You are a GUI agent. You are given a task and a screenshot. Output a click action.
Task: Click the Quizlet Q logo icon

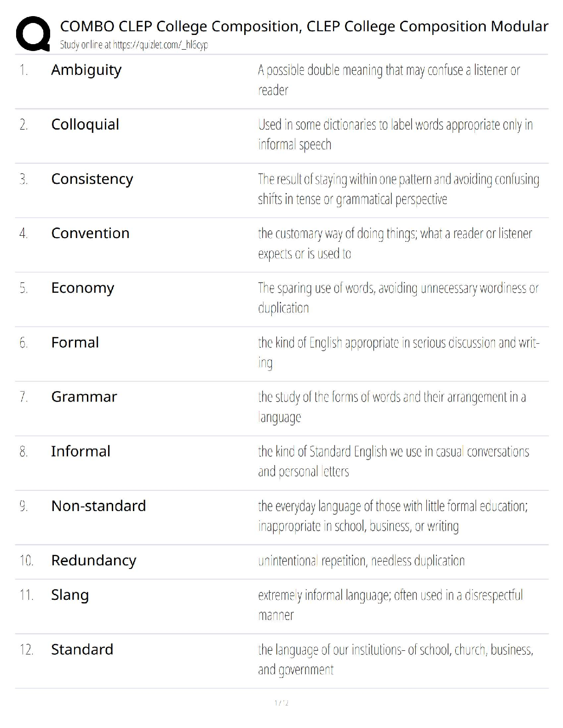[33, 34]
